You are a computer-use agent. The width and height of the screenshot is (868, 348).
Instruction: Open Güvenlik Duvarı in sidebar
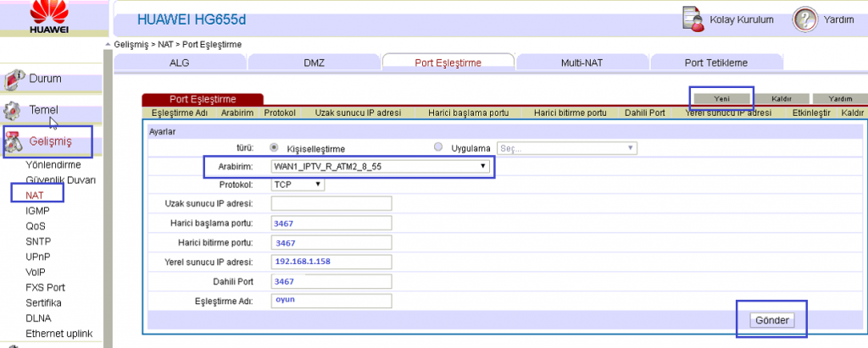pyautogui.click(x=60, y=180)
